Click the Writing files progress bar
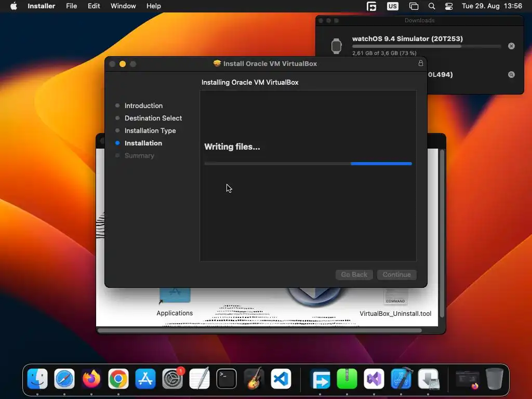This screenshot has width=532, height=399. click(x=308, y=164)
